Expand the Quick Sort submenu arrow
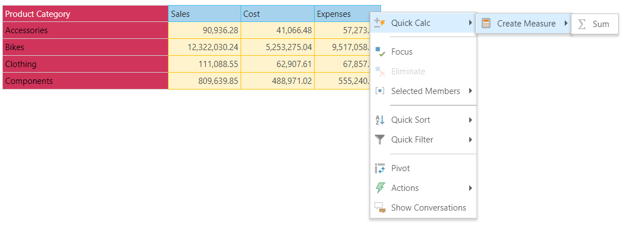This screenshot has height=232, width=644. (470, 120)
